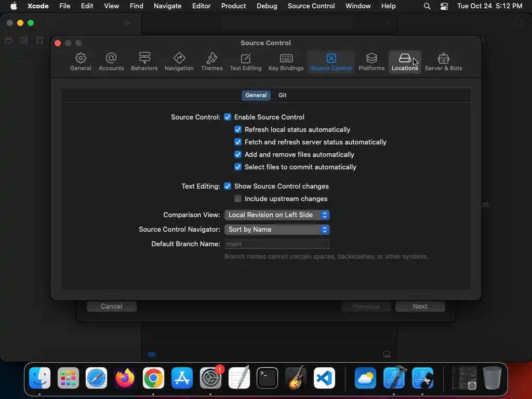Open the Editor menu
This screenshot has width=532, height=399.
201,6
